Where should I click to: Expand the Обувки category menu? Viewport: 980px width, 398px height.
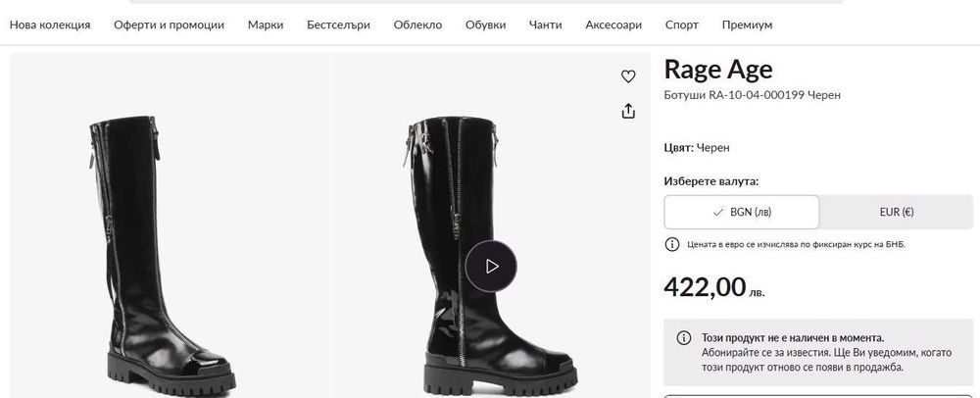tap(485, 25)
